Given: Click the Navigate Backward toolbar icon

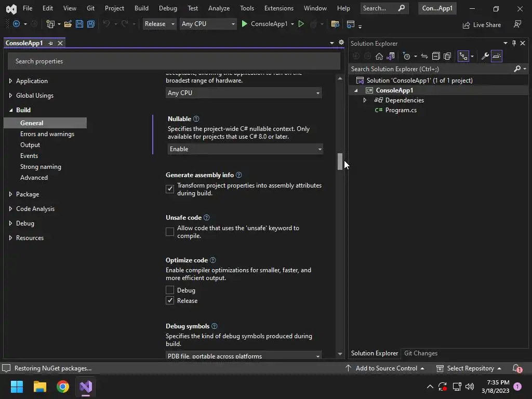Looking at the screenshot, I should point(16,24).
